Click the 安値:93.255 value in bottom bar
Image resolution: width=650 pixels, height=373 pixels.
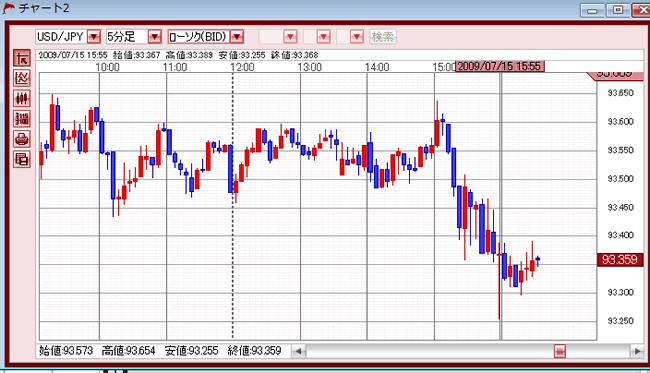192,351
